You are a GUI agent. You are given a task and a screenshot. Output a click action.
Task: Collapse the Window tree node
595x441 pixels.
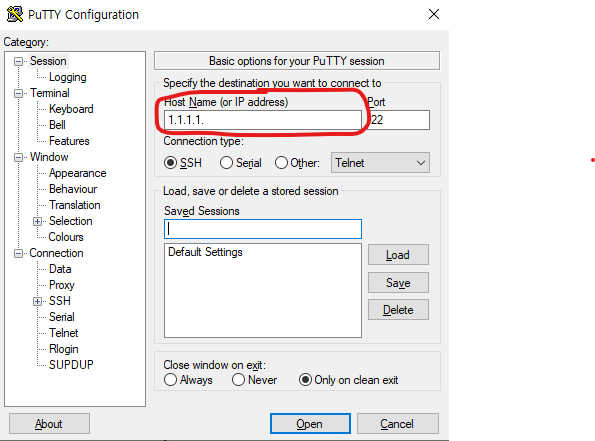coord(18,158)
